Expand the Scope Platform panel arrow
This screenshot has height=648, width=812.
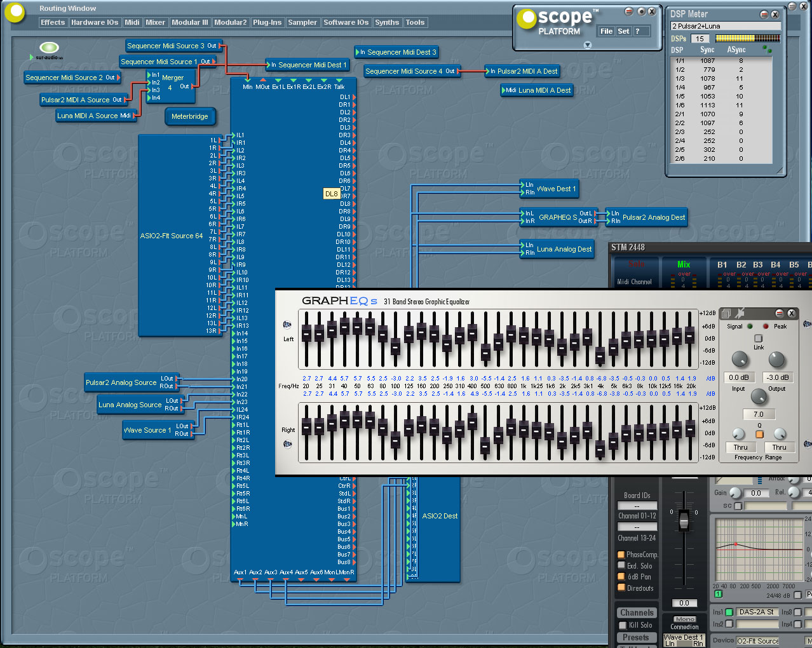tap(587, 44)
